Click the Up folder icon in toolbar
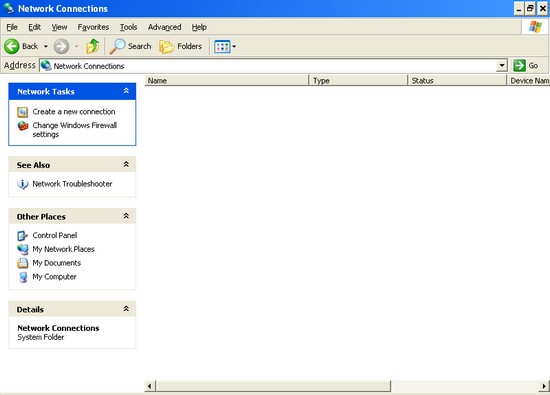Screen dimensions: 550x395 (x=93, y=46)
